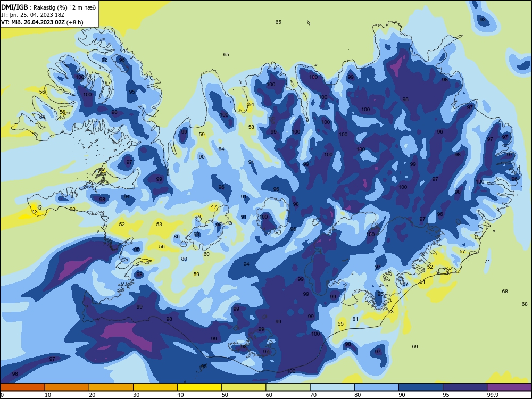This screenshot has height=399, width=532.
Task: Click the humidity value 57 on the map
Action: click(x=462, y=252)
